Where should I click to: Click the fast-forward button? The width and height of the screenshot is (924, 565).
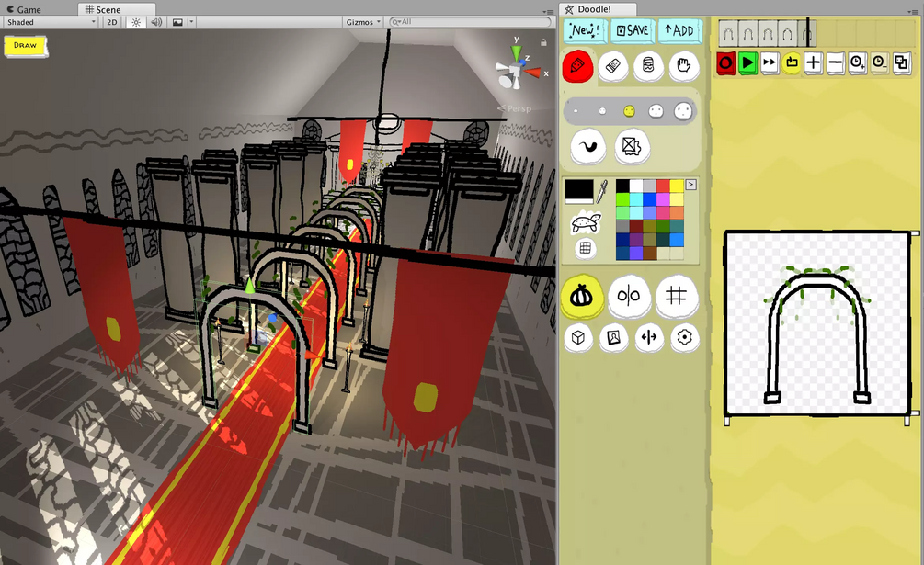click(769, 63)
